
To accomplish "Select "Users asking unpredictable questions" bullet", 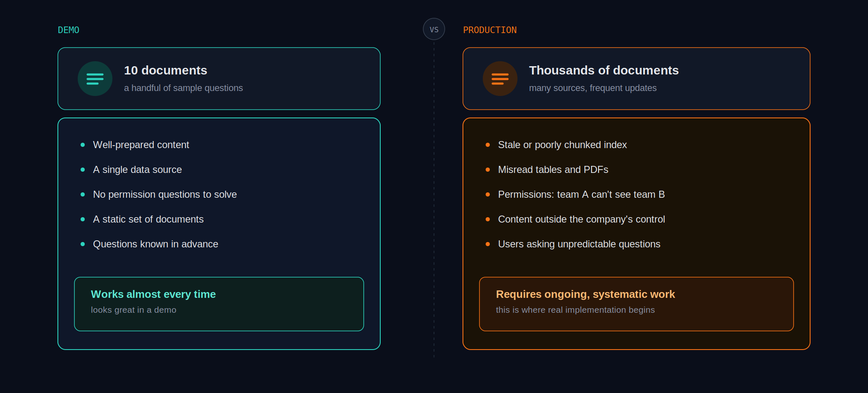I will coord(579,244).
